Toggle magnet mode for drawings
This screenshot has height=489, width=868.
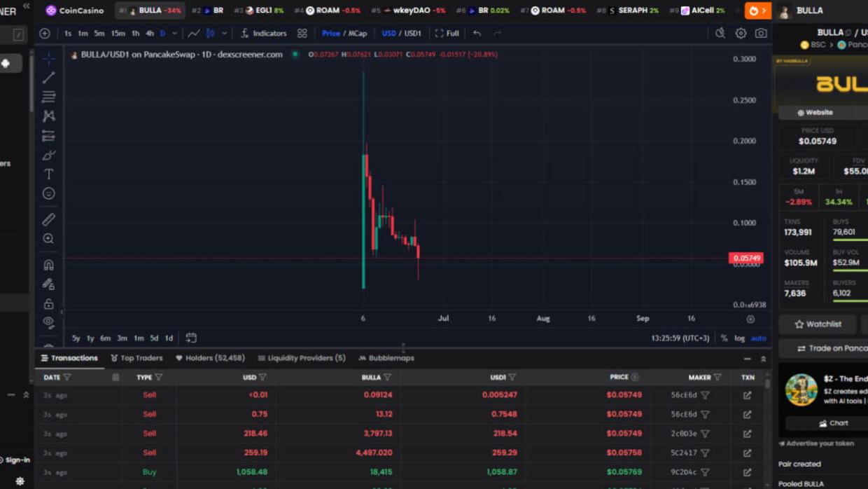(x=48, y=265)
